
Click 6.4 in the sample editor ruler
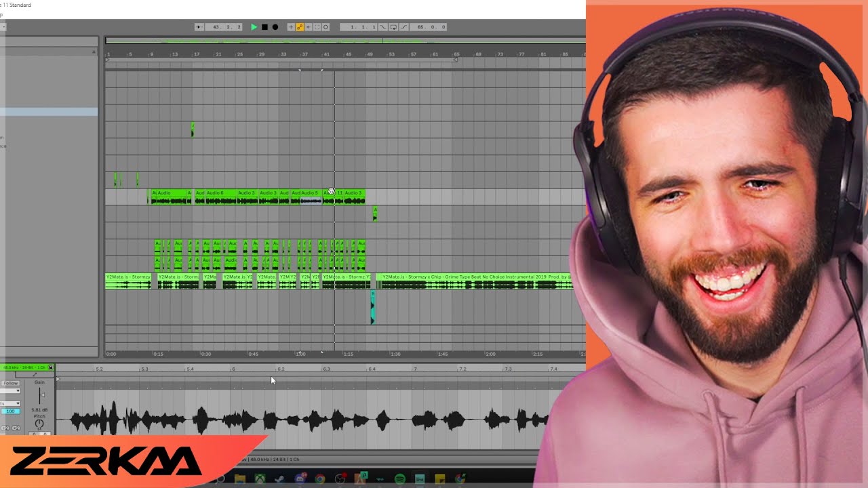pyautogui.click(x=372, y=369)
